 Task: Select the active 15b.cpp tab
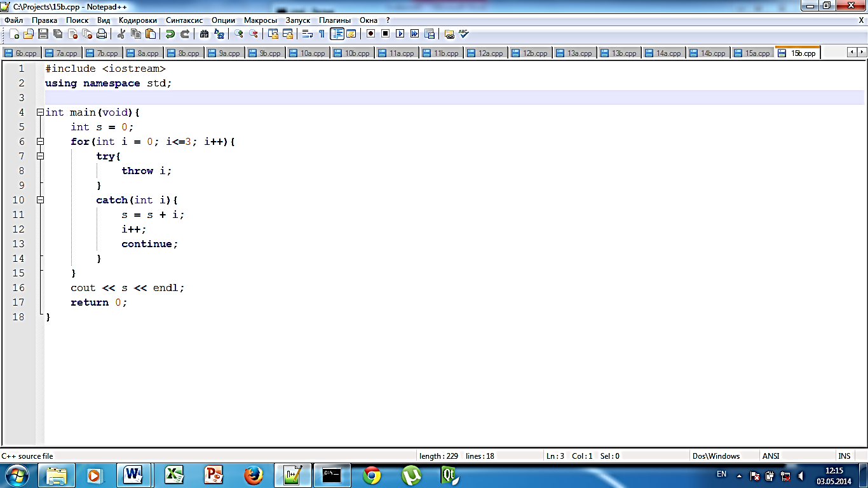(x=798, y=53)
